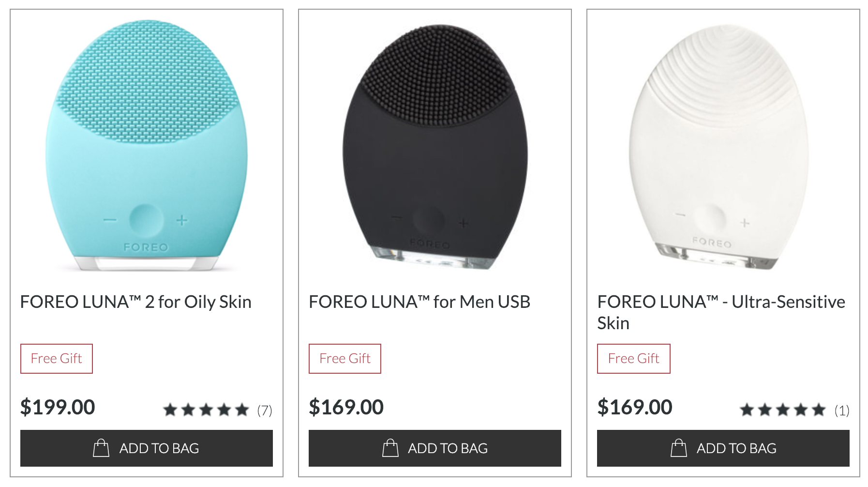The image size is (868, 487).
Task: Click bag icon on Ultra-Sensitive Add to Bag
Action: (x=678, y=448)
